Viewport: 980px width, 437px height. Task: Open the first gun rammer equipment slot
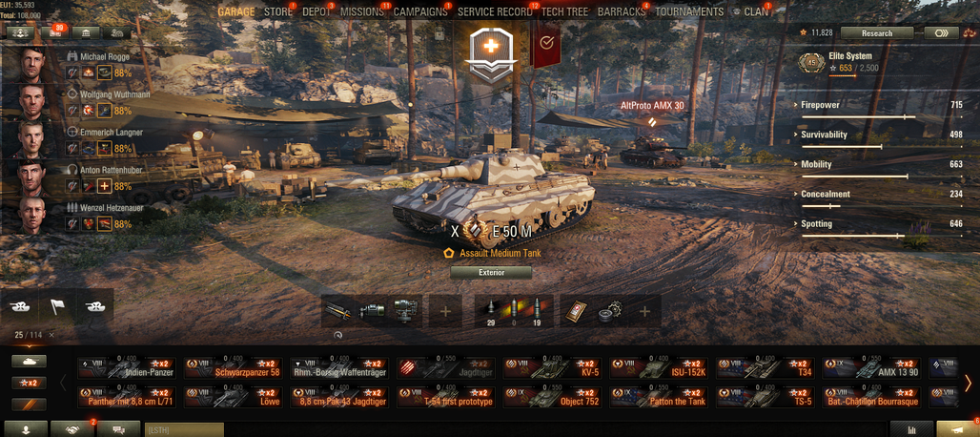tap(337, 311)
